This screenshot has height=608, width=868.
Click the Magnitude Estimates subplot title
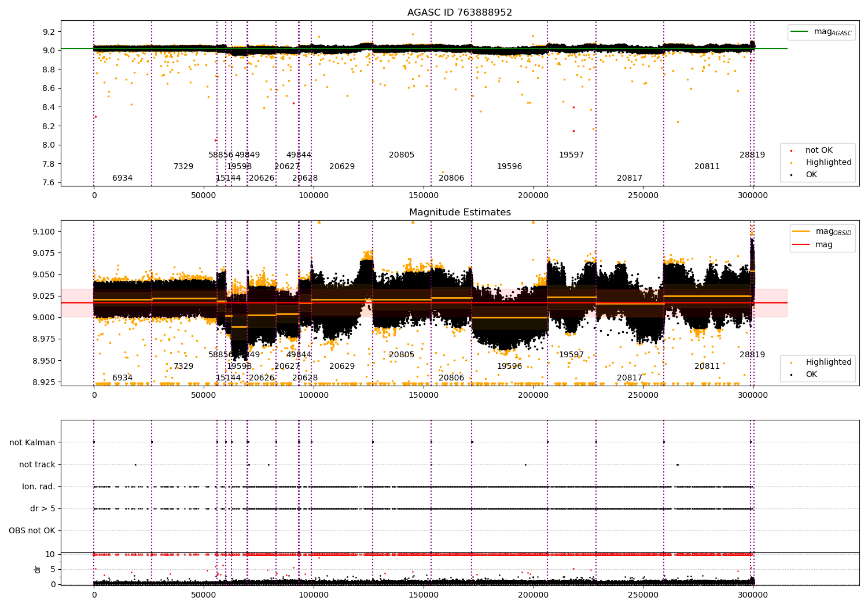pyautogui.click(x=459, y=213)
